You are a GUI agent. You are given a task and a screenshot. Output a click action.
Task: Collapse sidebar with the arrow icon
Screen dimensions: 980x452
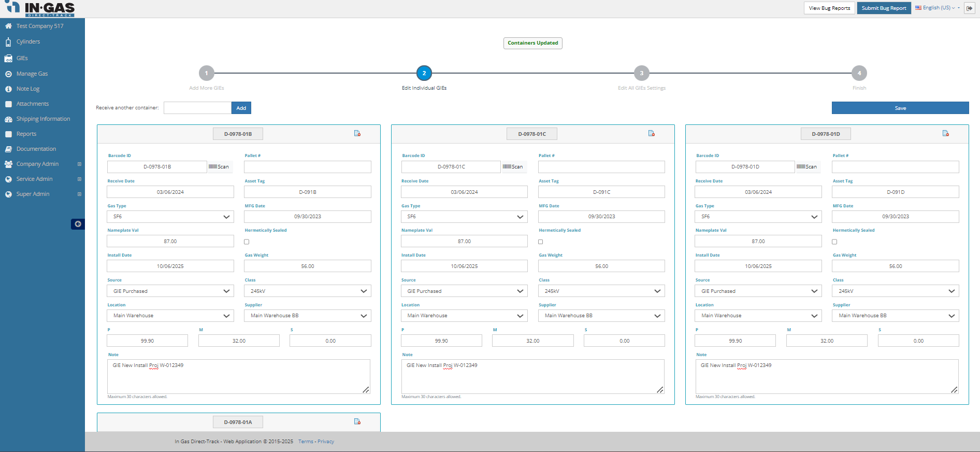(78, 224)
